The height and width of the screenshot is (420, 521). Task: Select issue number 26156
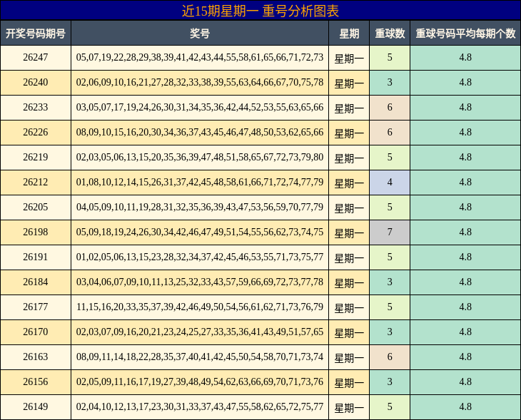36,381
